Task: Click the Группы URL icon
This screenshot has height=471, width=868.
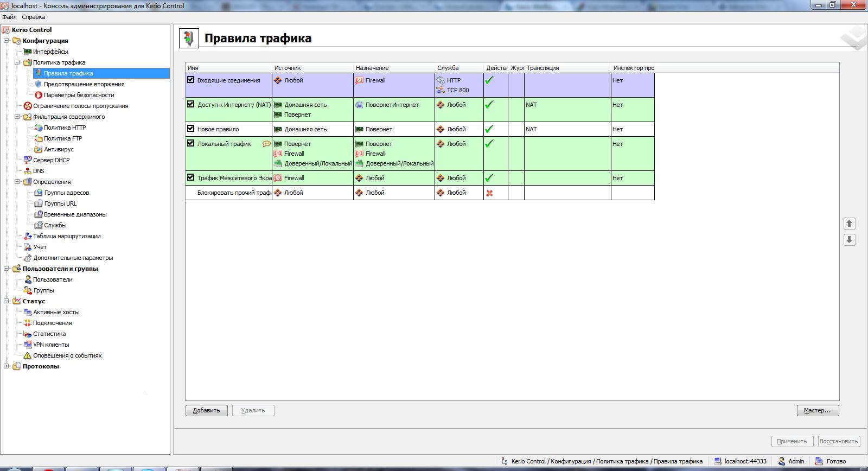Action: pyautogui.click(x=39, y=203)
